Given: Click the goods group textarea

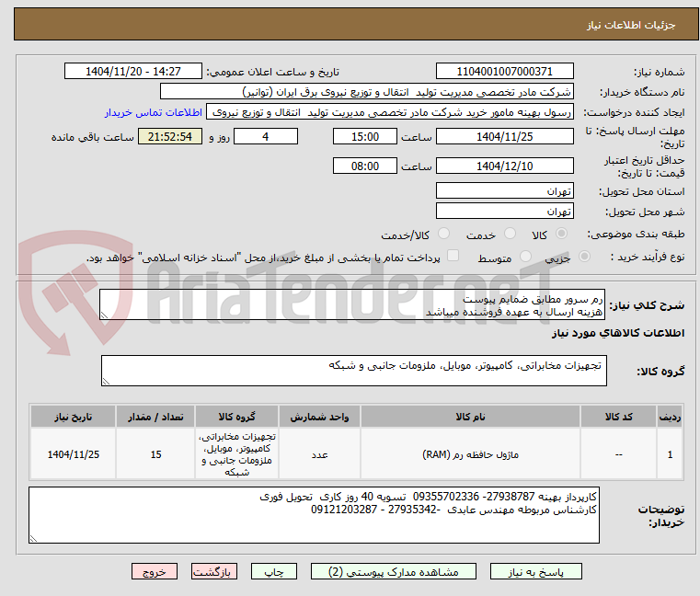Looking at the screenshot, I should click(353, 371).
